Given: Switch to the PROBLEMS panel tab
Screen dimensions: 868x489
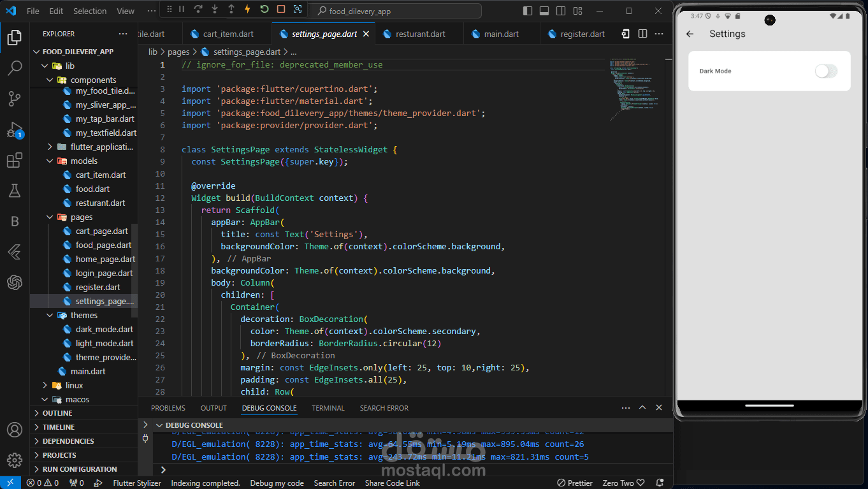Looking at the screenshot, I should [x=168, y=408].
